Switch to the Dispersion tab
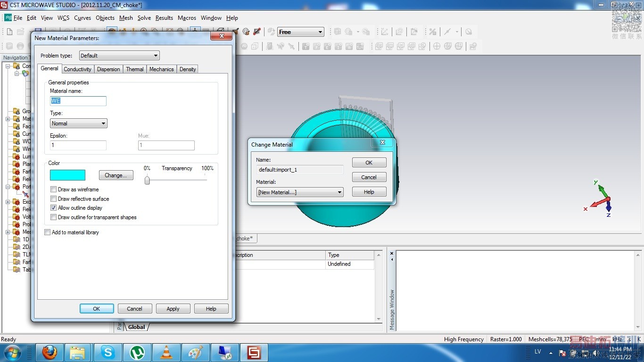This screenshot has height=362, width=644. (108, 69)
